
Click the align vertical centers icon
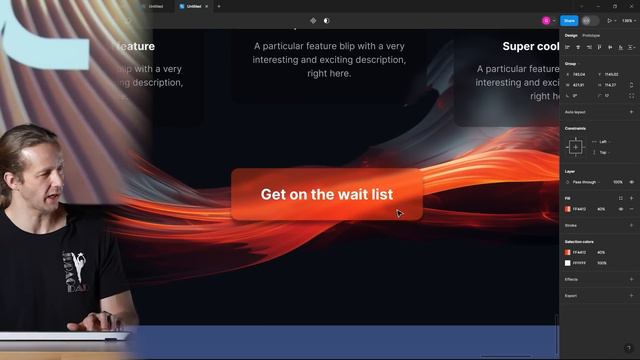point(610,47)
